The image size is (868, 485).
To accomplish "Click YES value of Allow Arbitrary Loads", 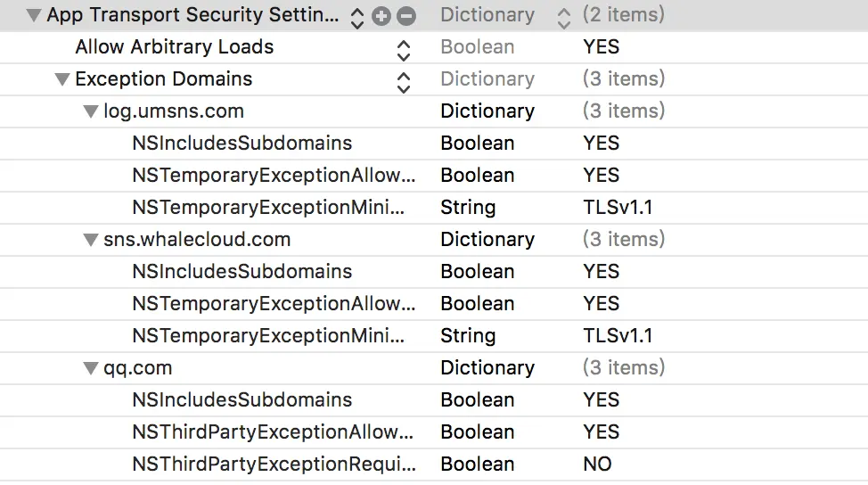I will coord(602,47).
